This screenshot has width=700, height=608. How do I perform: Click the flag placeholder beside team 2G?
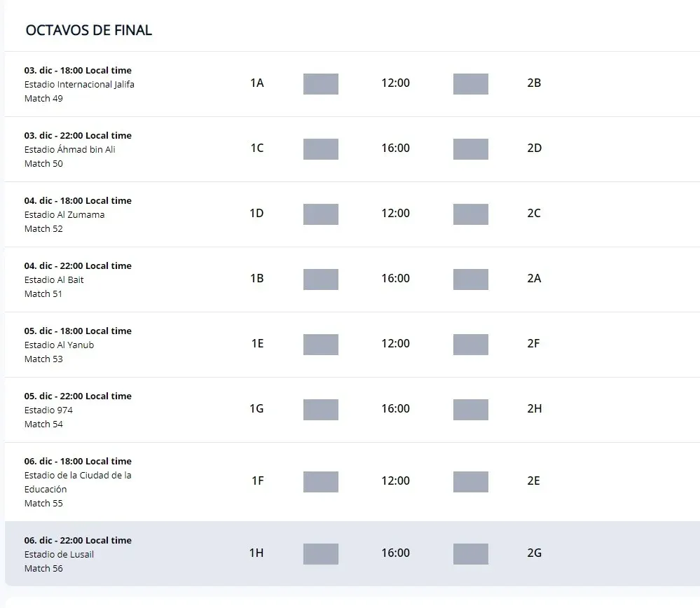pos(471,554)
